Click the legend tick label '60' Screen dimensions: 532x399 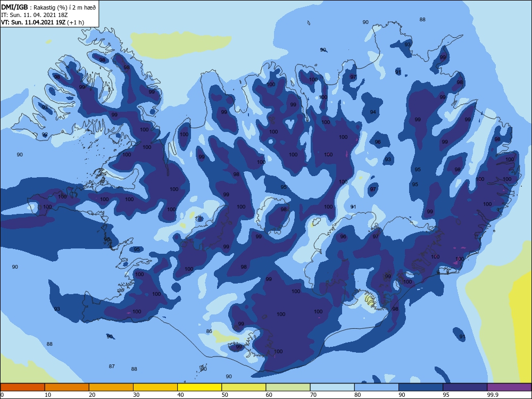click(269, 395)
